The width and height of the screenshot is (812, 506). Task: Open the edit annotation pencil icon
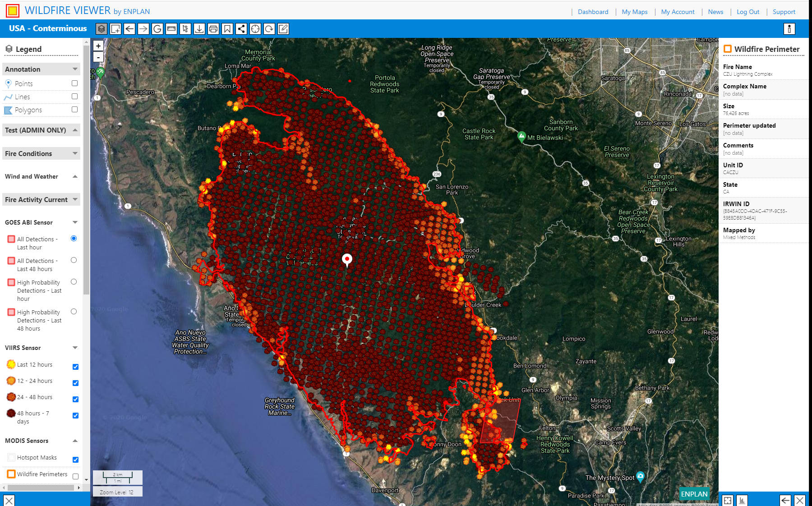coord(283,29)
